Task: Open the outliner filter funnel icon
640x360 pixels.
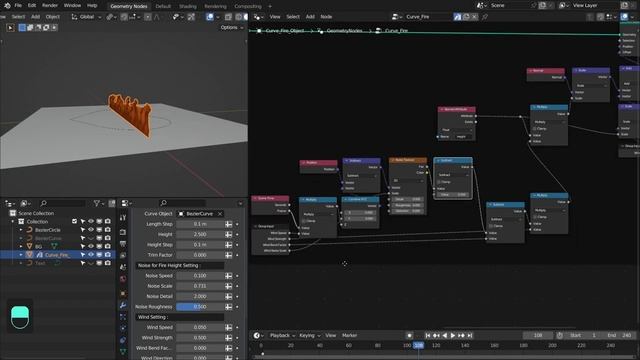Action: coord(98,203)
